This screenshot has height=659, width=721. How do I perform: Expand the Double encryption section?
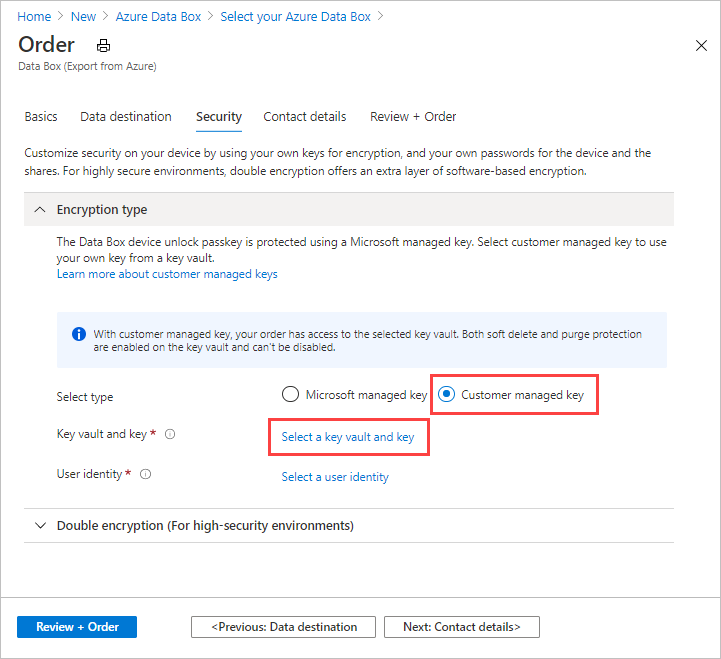pos(40,526)
